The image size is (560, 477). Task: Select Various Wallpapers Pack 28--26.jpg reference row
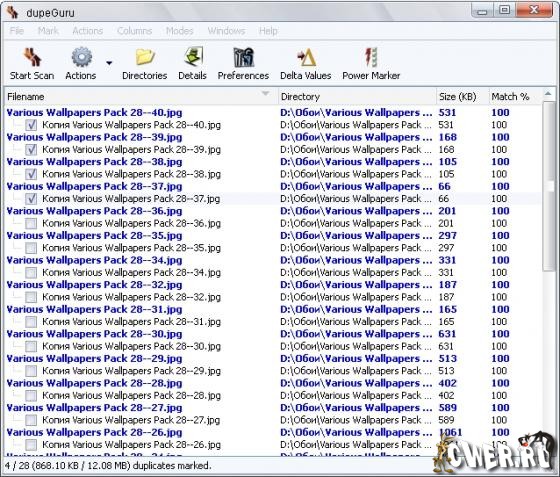[273, 433]
